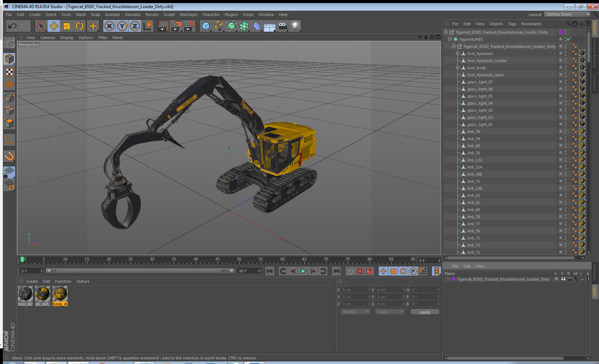Play the animation forward
The width and height of the screenshot is (599, 364).
tap(303, 271)
